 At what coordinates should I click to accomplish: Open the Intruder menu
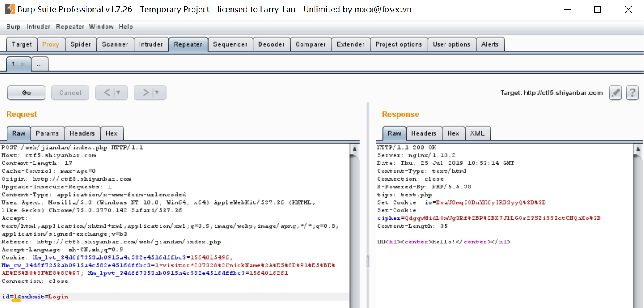[38, 27]
